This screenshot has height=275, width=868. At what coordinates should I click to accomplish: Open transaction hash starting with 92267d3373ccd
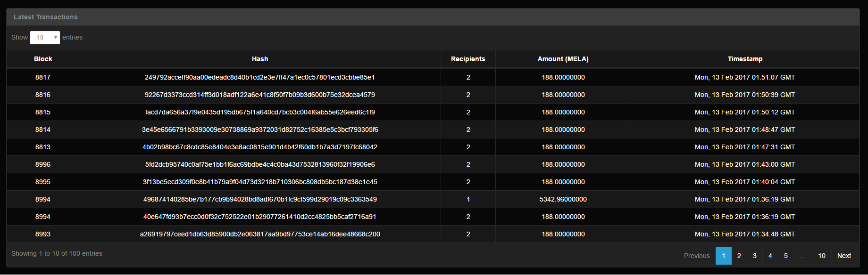(260, 95)
